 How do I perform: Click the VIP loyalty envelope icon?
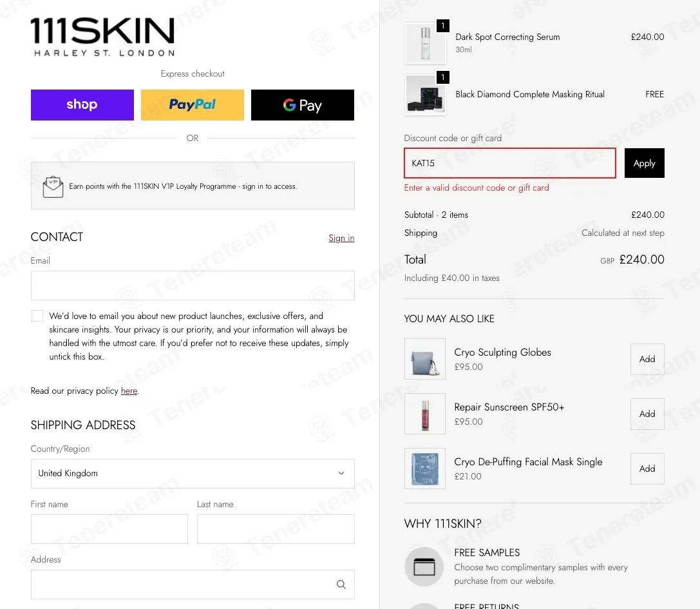(x=53, y=187)
